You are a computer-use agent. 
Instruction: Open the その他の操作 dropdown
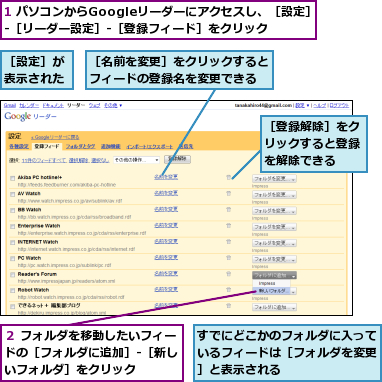point(136,160)
